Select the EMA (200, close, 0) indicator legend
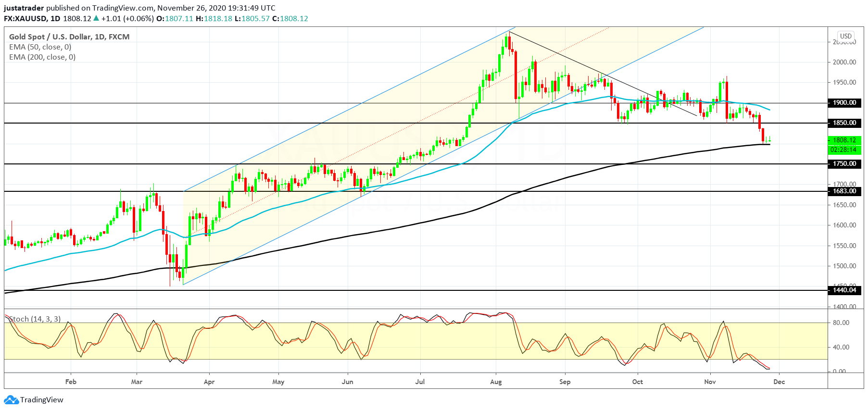Screen dimensions: 868x411 42,57
